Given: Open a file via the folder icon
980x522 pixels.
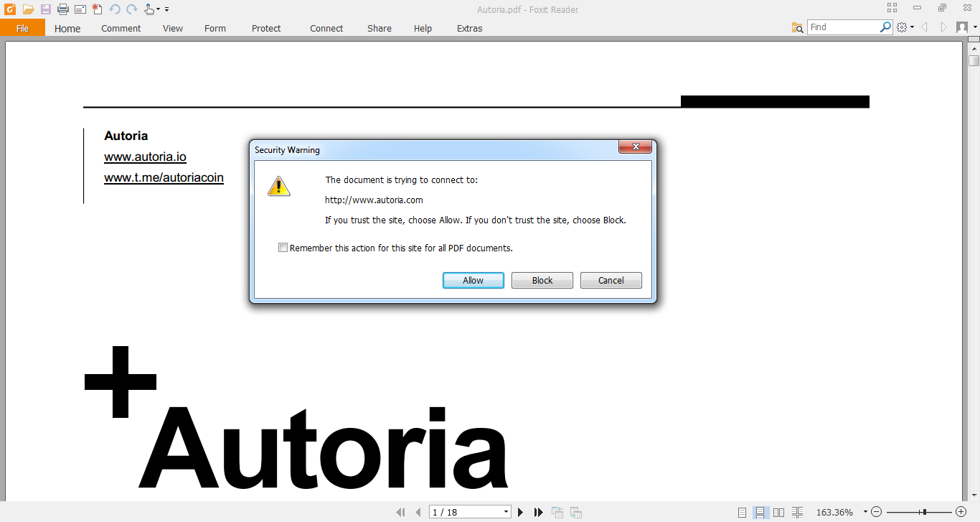Looking at the screenshot, I should [x=29, y=9].
